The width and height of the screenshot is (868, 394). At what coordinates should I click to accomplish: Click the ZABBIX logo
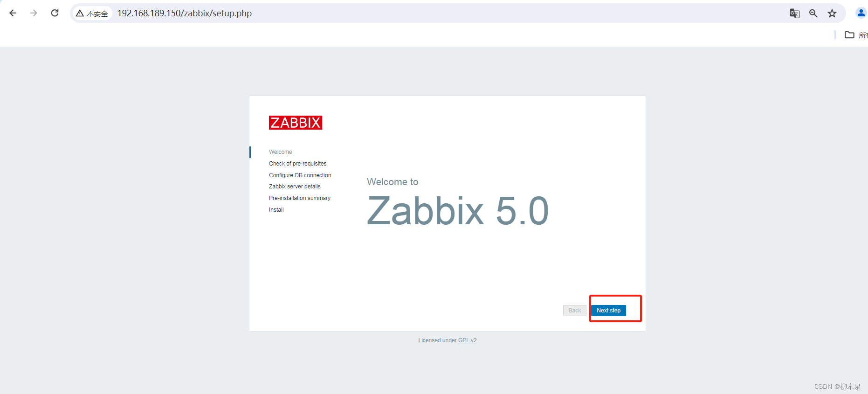click(296, 123)
